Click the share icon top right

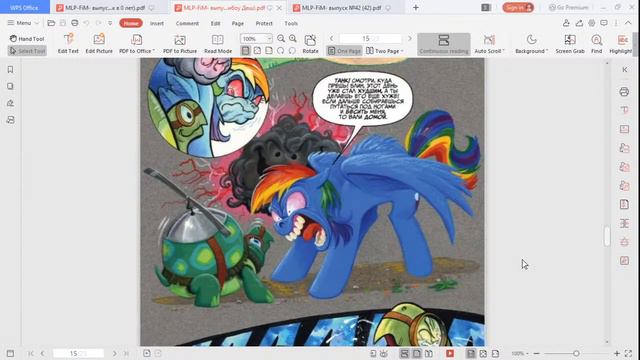[579, 23]
